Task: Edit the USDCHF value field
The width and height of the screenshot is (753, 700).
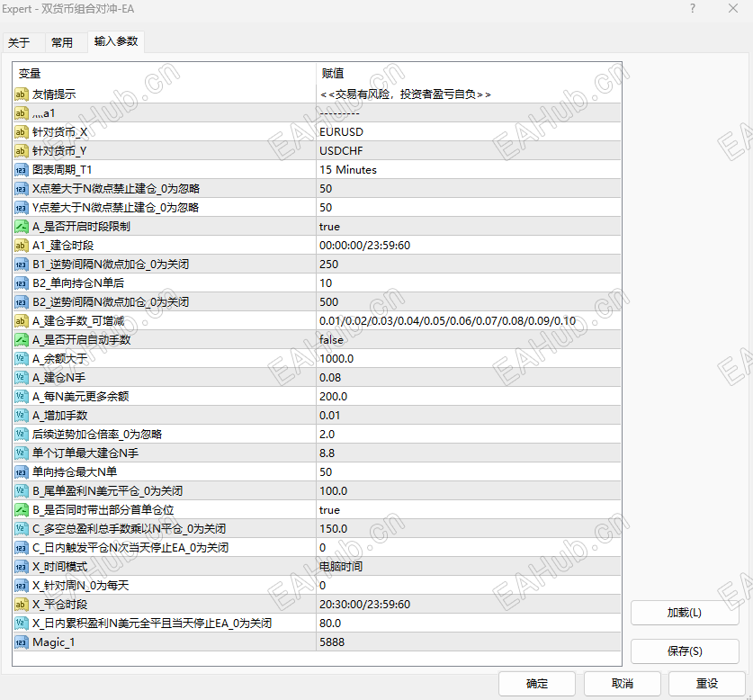Action: (x=469, y=151)
